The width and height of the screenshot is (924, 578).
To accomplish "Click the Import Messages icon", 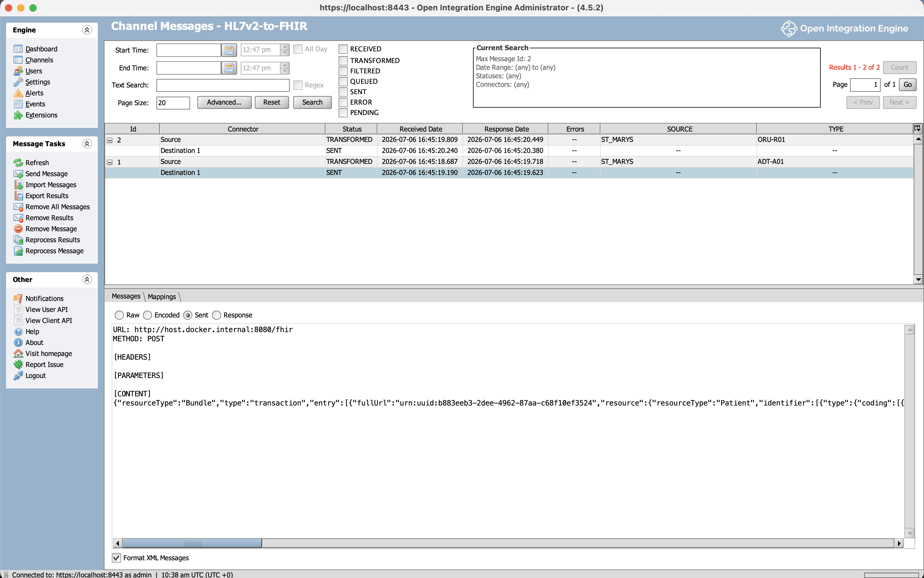I will tap(18, 185).
